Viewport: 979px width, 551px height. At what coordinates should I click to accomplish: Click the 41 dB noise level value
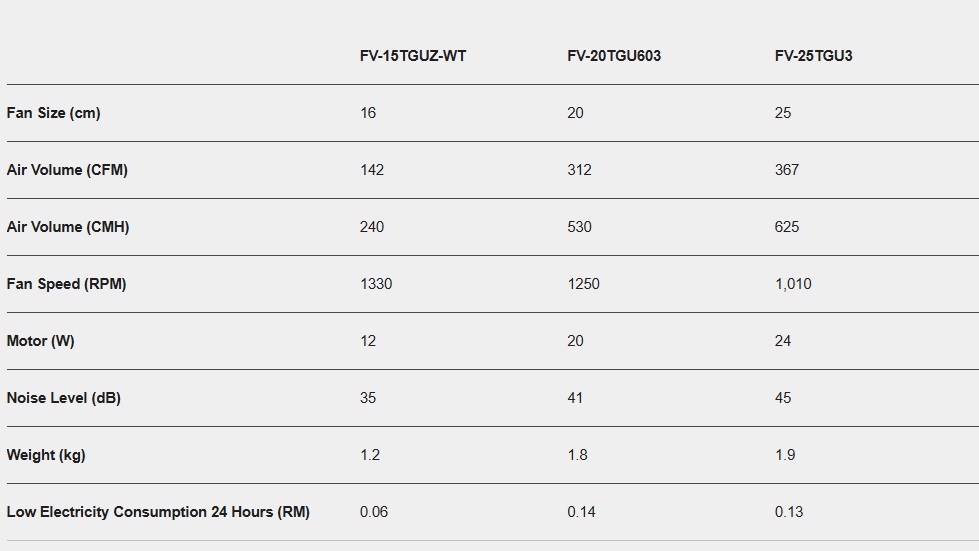(575, 398)
